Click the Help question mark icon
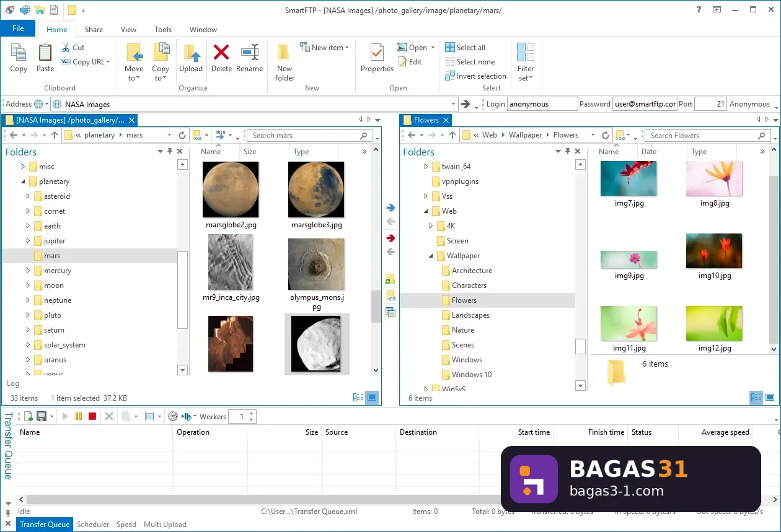 pos(699,10)
